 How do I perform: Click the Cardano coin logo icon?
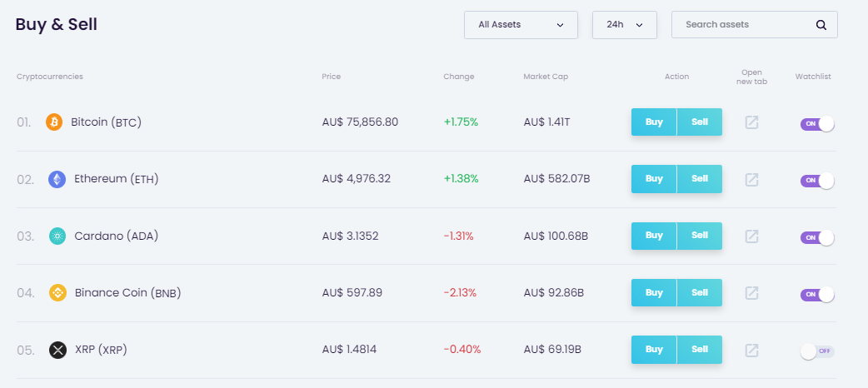[57, 236]
